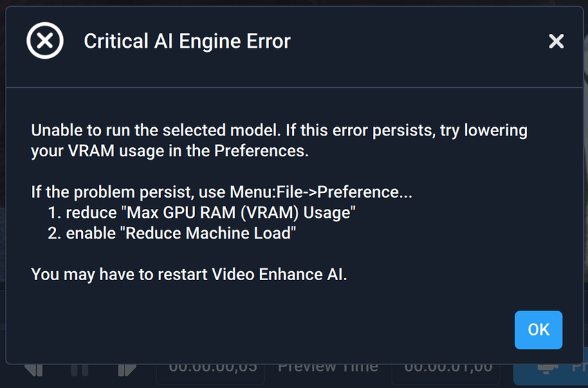Step to the next frame
Screen dimensions: 588x388
click(127, 369)
